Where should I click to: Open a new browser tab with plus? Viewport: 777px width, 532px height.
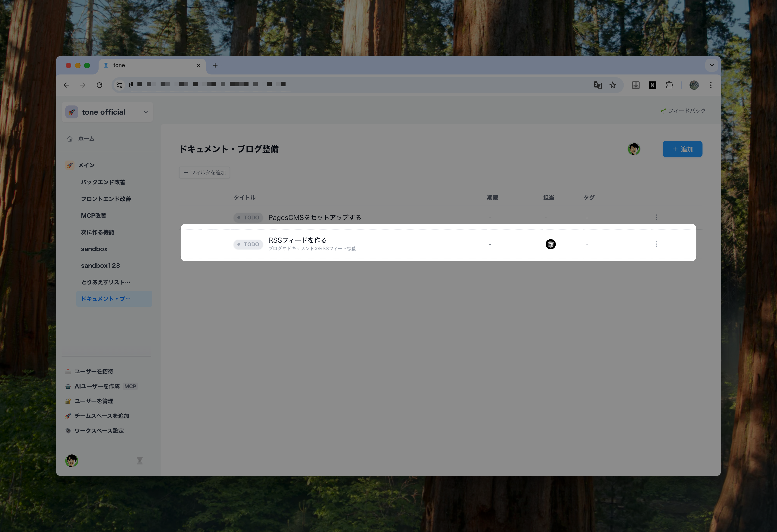pyautogui.click(x=215, y=65)
